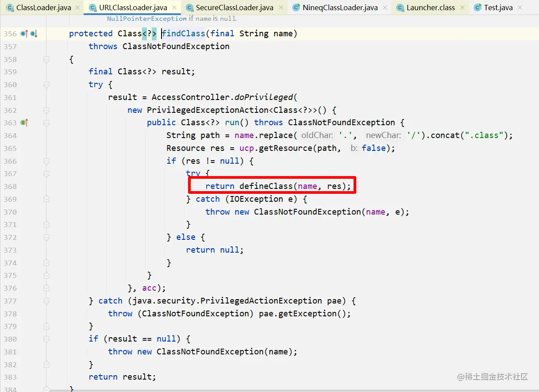Click line number 356 in gutter

coord(10,34)
